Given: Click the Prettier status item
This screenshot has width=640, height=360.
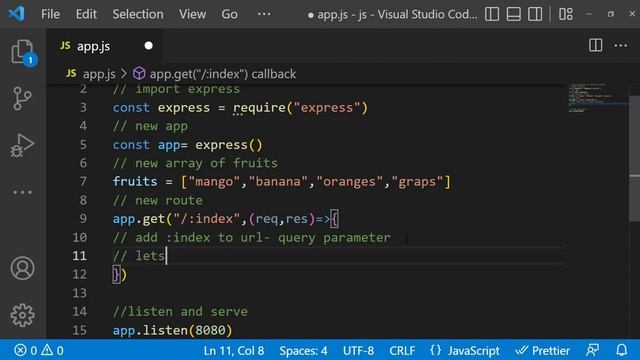Looking at the screenshot, I should pyautogui.click(x=542, y=351).
